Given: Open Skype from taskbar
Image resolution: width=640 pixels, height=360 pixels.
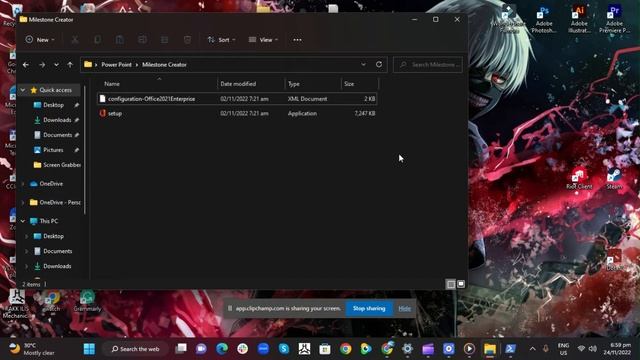Looking at the screenshot, I should 284,349.
